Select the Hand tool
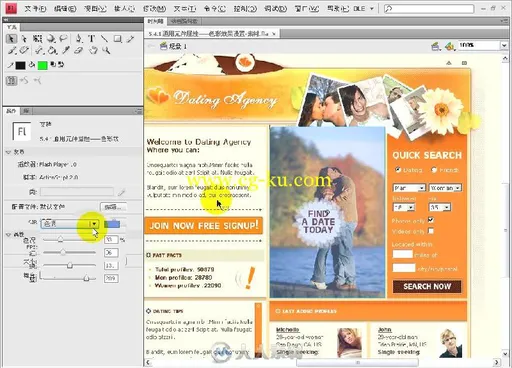This screenshot has height=368, width=512. (x=93, y=51)
